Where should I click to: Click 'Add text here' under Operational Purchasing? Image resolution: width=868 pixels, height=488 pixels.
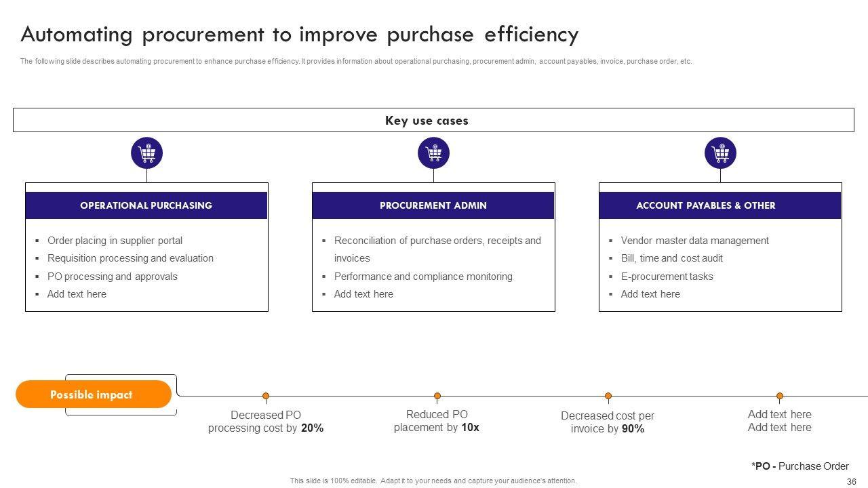click(77, 294)
